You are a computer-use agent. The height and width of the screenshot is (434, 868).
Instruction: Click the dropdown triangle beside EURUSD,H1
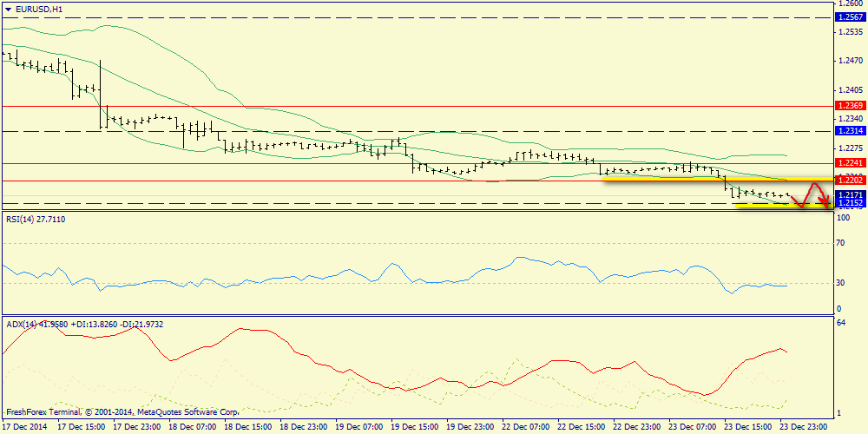(x=8, y=9)
